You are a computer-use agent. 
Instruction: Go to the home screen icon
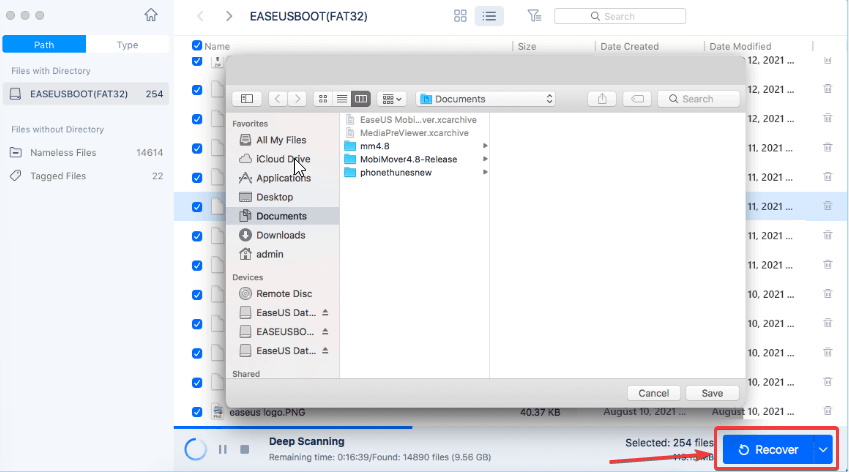pyautogui.click(x=151, y=15)
